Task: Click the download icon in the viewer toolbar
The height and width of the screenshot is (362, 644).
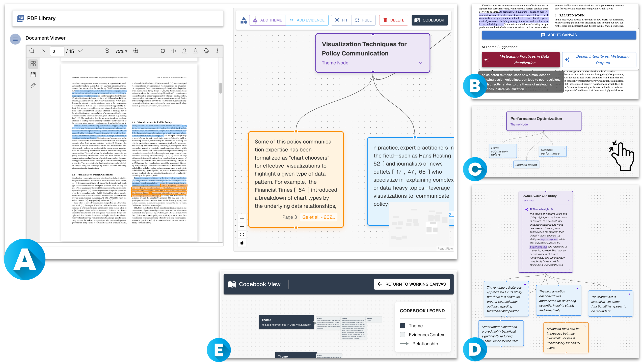Action: 196,51
